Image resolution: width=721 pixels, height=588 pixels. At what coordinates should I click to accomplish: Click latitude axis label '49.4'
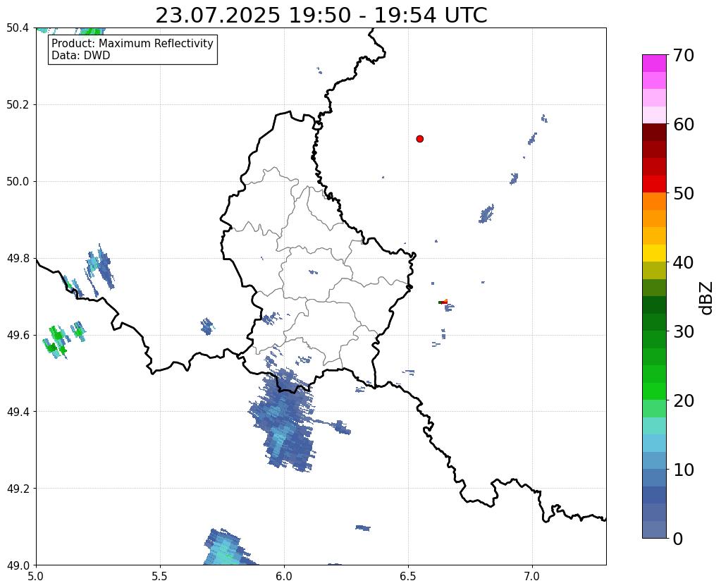(x=18, y=411)
